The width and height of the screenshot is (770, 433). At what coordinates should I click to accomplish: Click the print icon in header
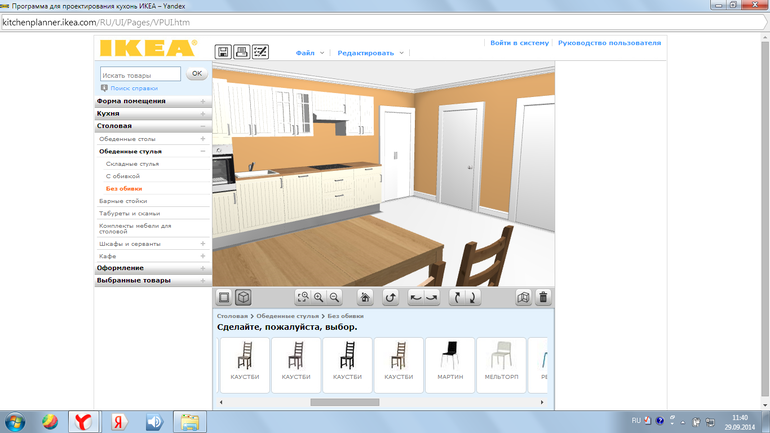pos(241,52)
